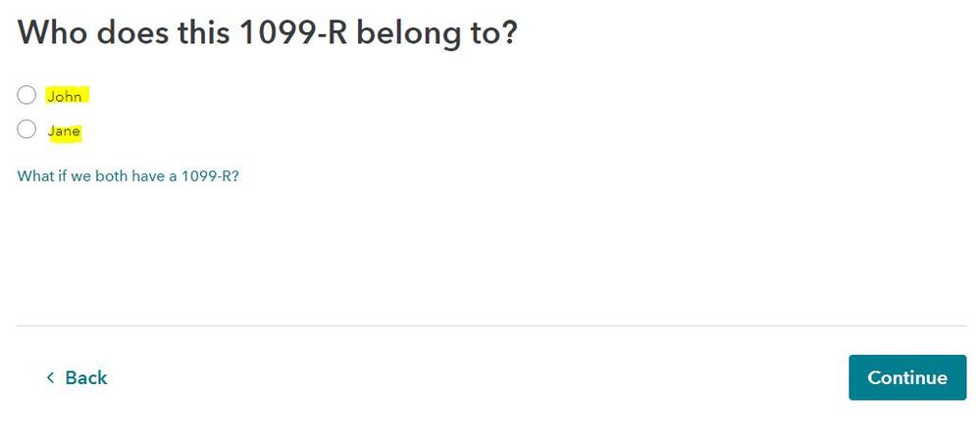Click the left chevron icon beside Back
This screenshot has height=442, width=980.
50,378
